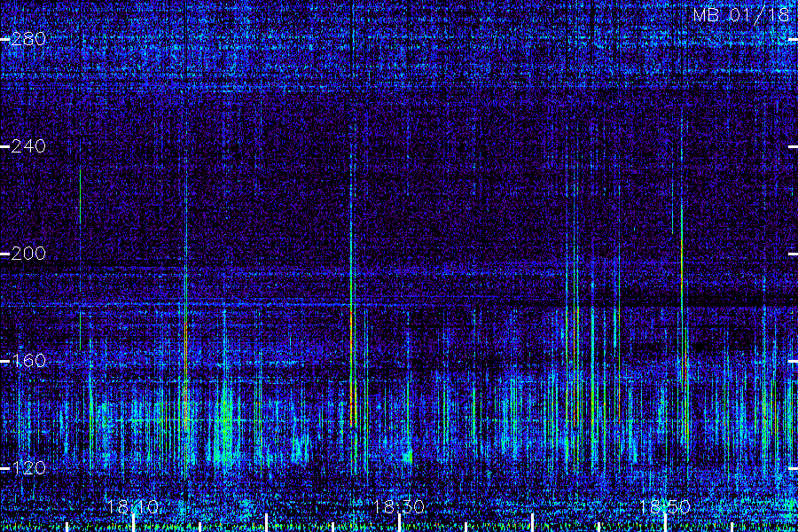Click the 200 frequency axis label
798x532 pixels.
pos(28,254)
